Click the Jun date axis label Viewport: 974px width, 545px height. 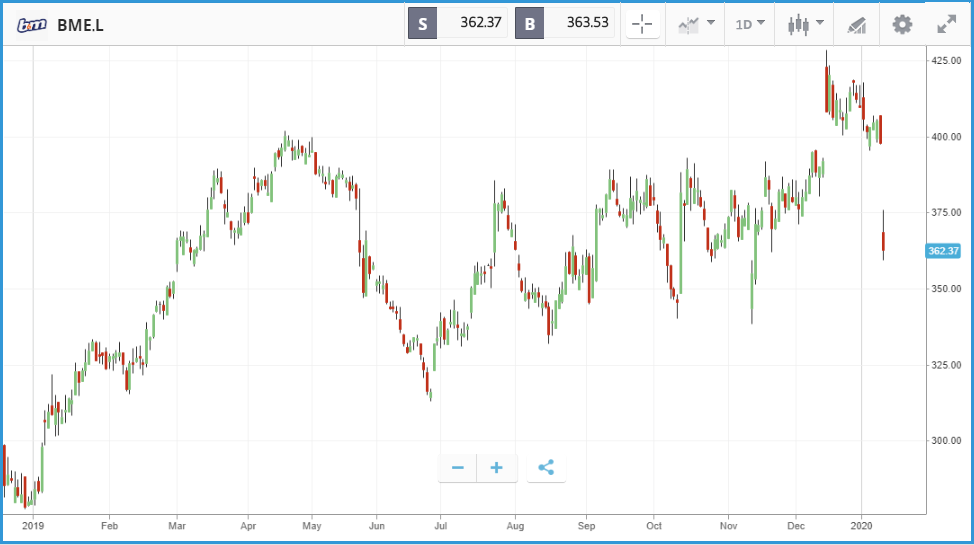coord(376,526)
